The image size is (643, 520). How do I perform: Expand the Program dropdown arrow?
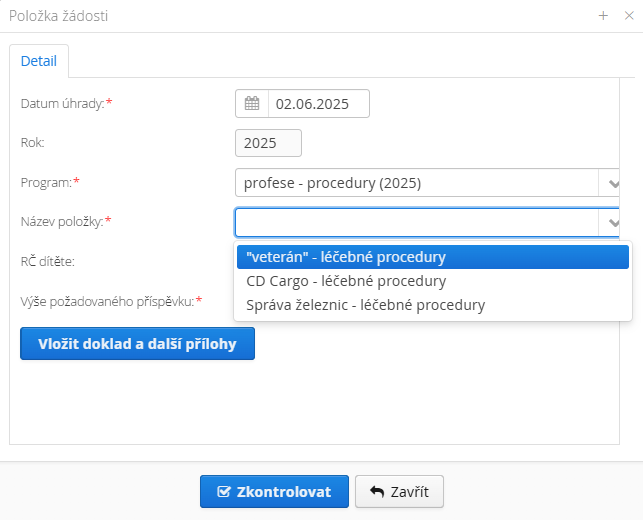point(612,183)
